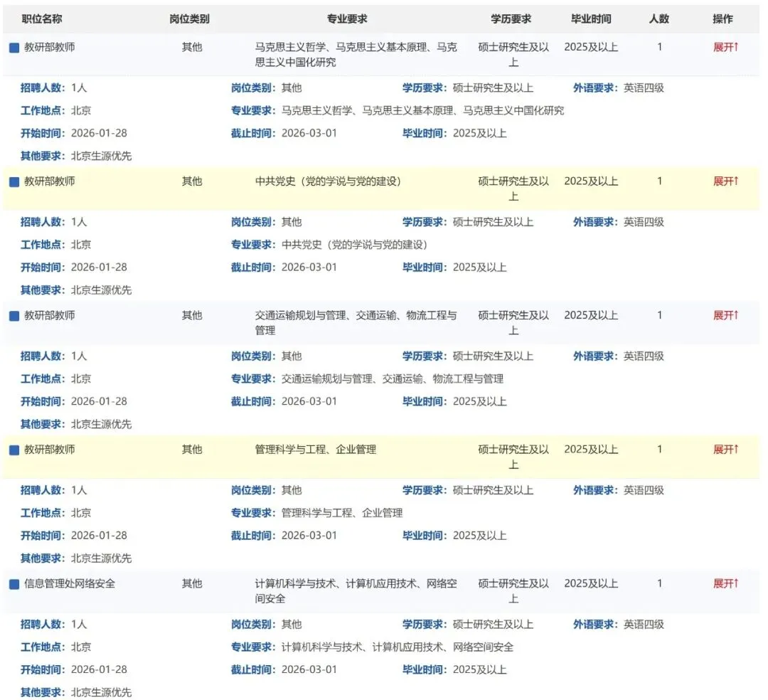Image resolution: width=768 pixels, height=700 pixels.
Task: Click 其他 category cell in 信息管理处网络安全 row
Action: tap(192, 583)
